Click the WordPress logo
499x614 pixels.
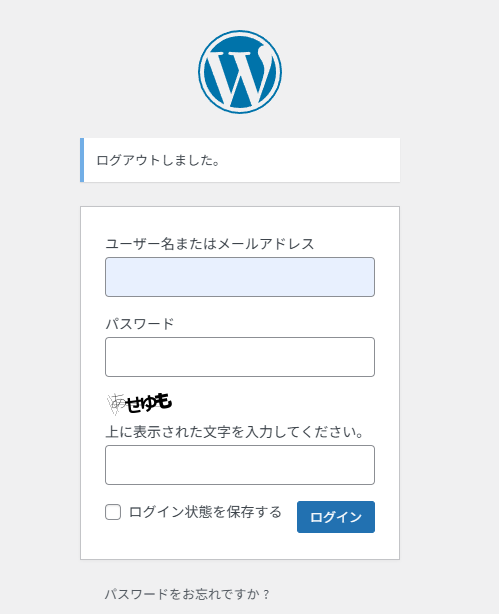click(x=240, y=72)
